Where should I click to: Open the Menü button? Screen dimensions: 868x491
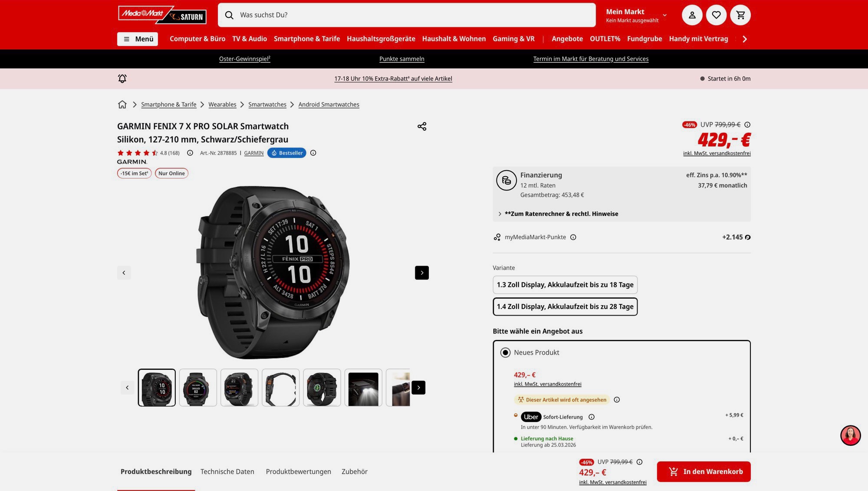click(138, 39)
